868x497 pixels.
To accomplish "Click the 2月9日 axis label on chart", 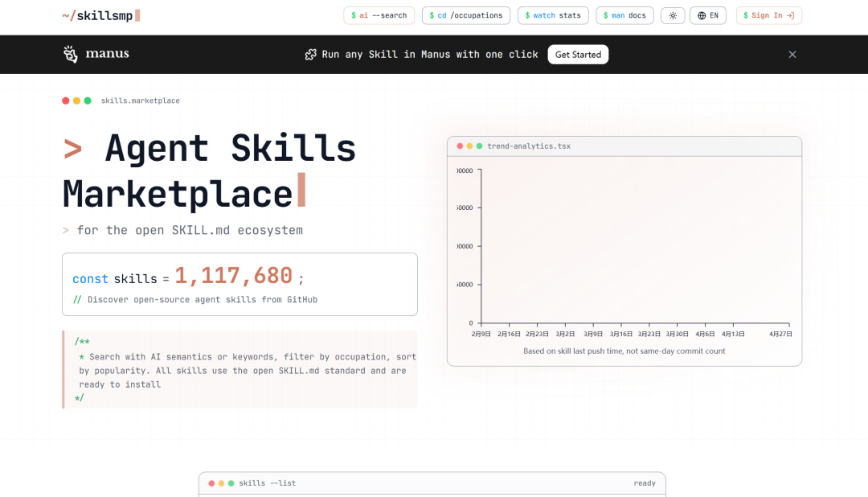I will click(481, 334).
